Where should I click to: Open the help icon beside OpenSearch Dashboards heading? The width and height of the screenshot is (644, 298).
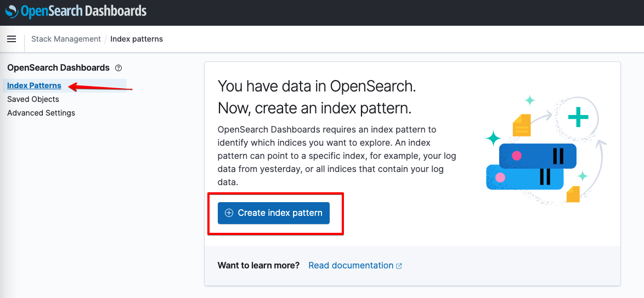point(118,67)
